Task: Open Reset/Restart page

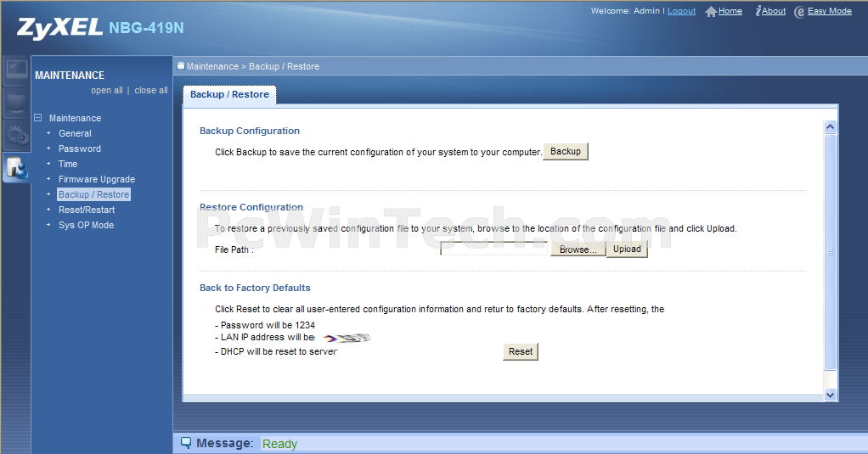Action: tap(87, 210)
